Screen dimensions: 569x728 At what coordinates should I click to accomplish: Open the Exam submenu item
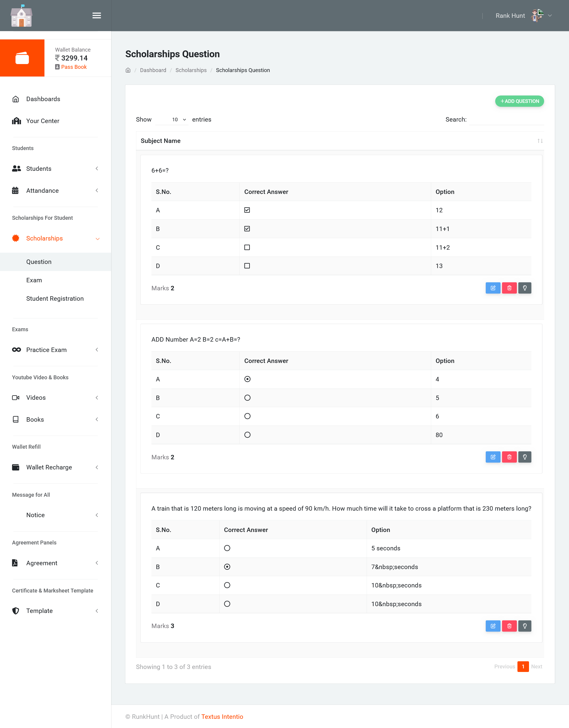coord(34,280)
